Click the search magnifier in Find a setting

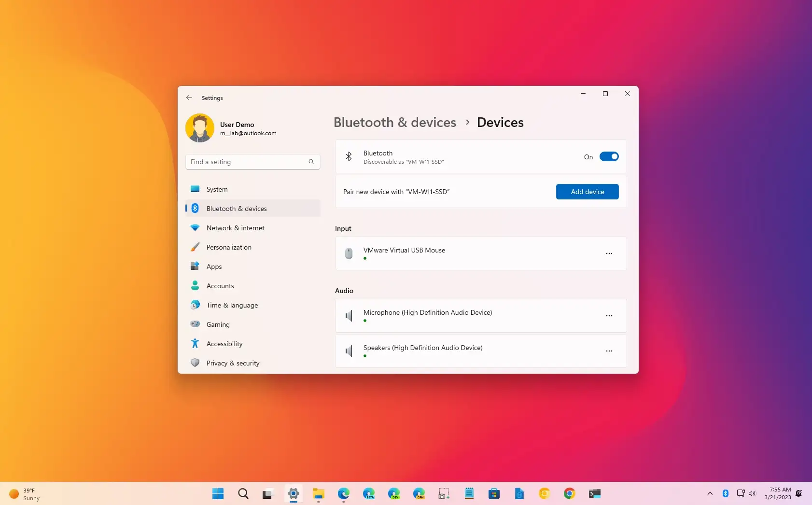[x=311, y=162]
